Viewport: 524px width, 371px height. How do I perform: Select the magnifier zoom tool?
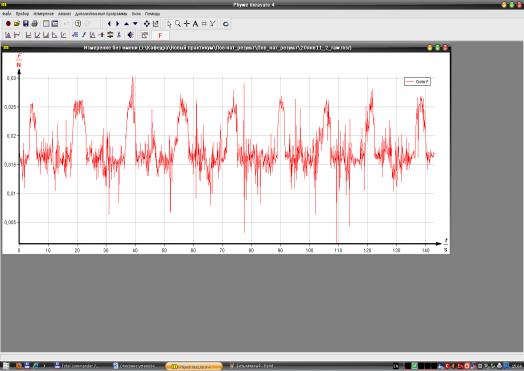click(x=178, y=24)
